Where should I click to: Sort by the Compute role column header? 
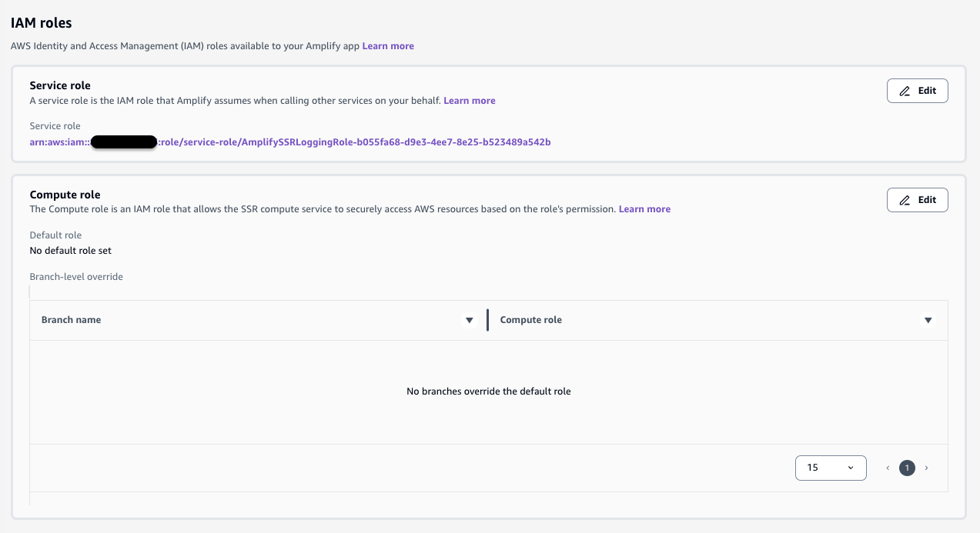530,320
